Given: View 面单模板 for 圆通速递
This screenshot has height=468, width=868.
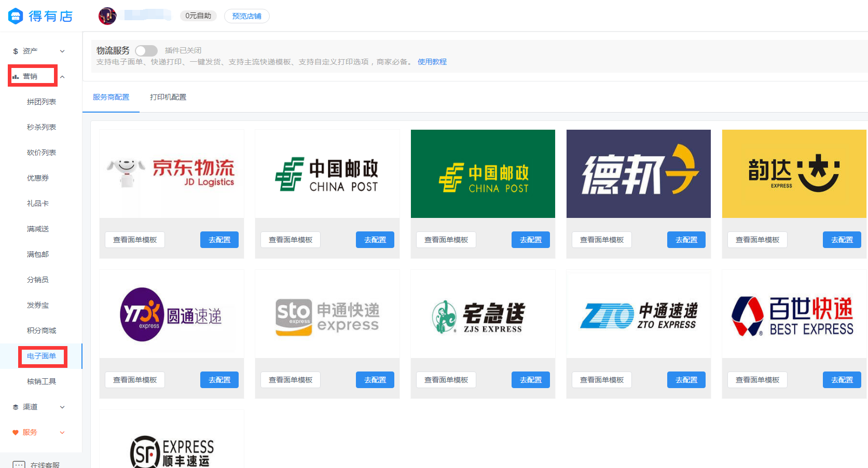Looking at the screenshot, I should 135,380.
